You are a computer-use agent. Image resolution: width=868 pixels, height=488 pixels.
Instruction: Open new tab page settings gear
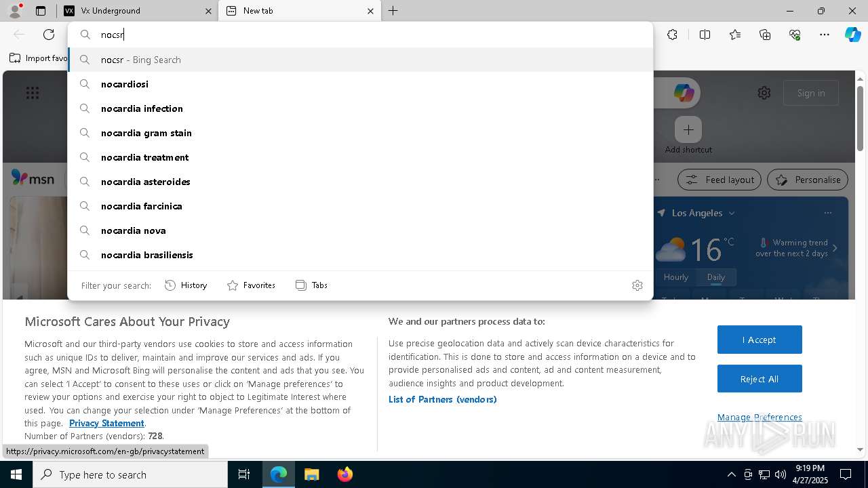pos(764,93)
